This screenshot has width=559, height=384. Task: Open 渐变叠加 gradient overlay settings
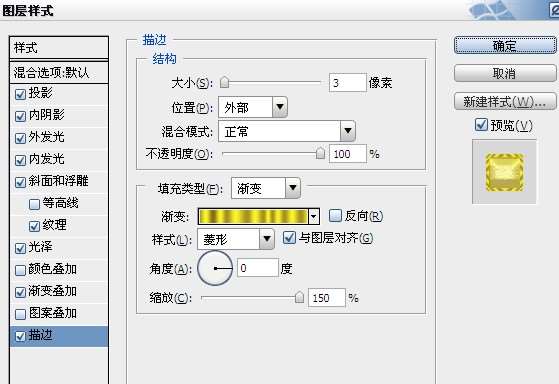pyautogui.click(x=53, y=291)
